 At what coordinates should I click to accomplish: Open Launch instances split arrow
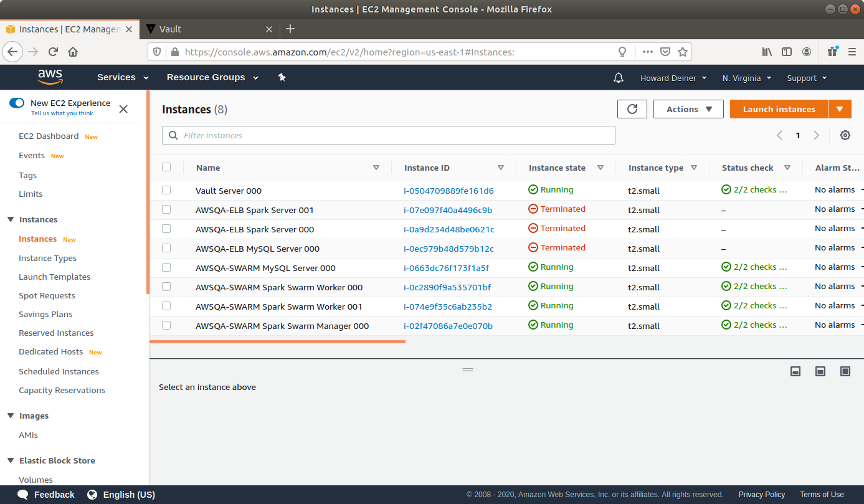pyautogui.click(x=840, y=109)
